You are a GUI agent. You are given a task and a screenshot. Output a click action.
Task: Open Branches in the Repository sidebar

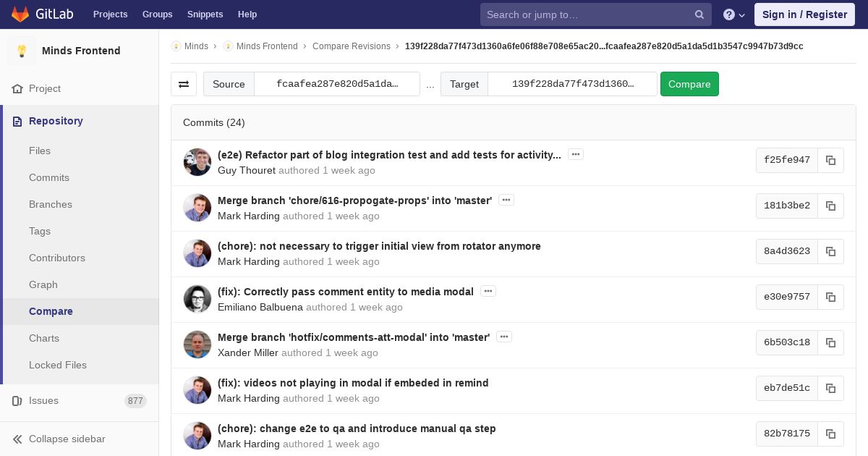tap(51, 204)
